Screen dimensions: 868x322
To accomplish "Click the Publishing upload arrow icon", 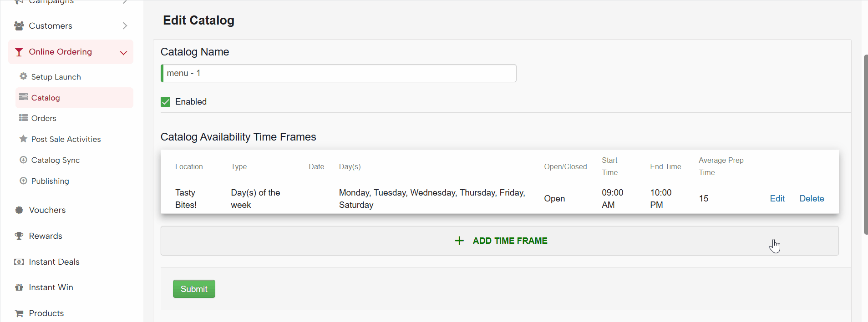I will [23, 181].
